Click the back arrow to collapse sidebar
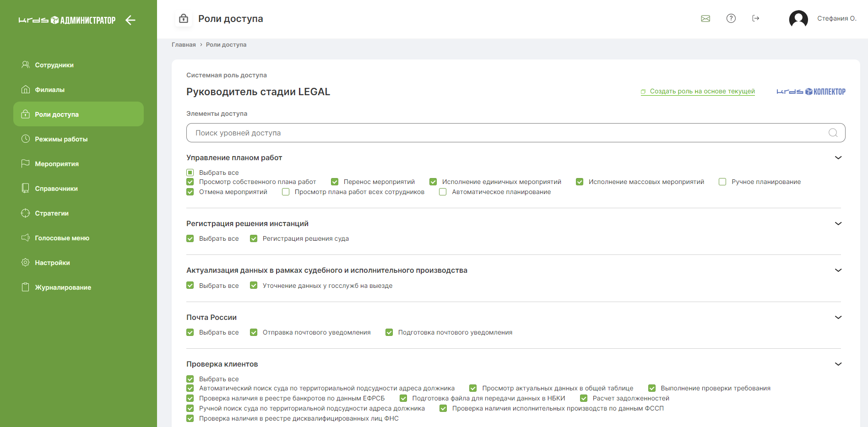868x427 pixels. (x=130, y=20)
